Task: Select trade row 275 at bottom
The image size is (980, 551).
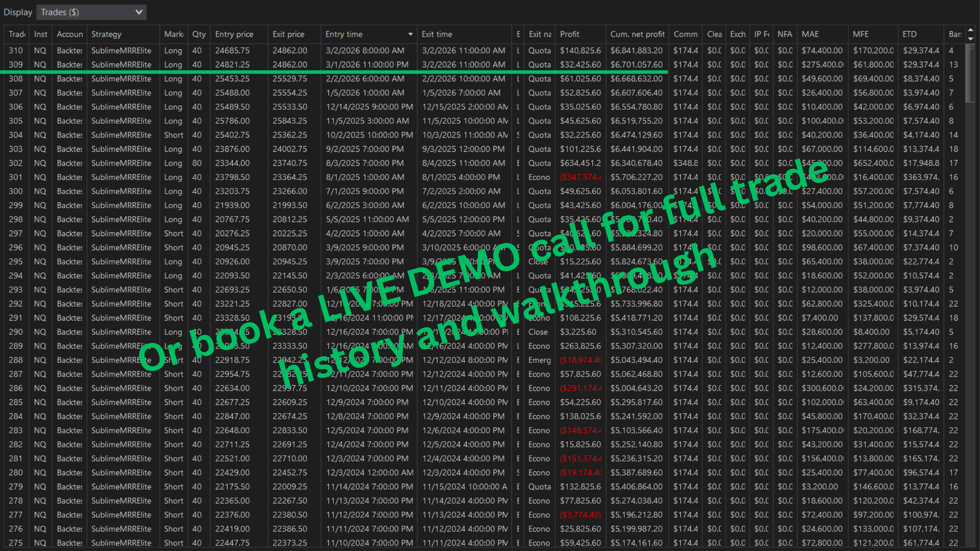Action: coord(16,542)
